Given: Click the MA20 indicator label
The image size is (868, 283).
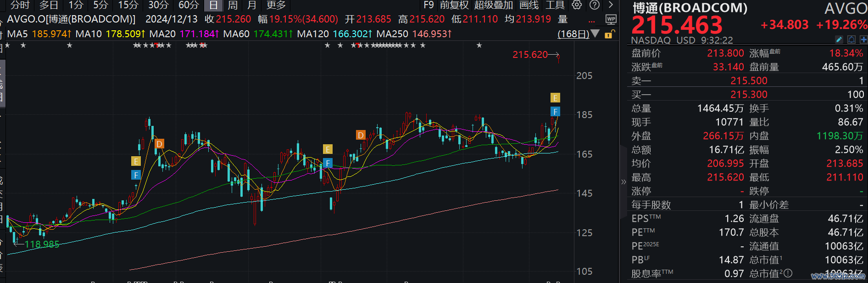Looking at the screenshot, I should (x=162, y=34).
